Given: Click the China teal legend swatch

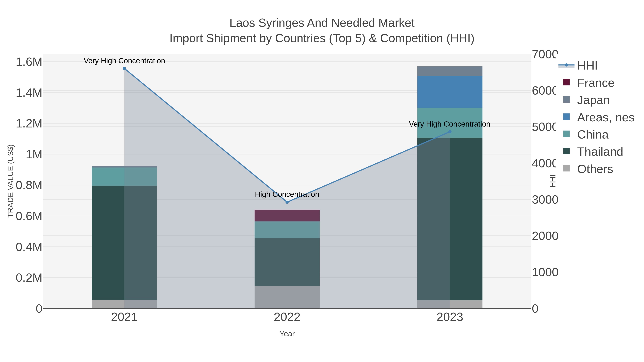Looking at the screenshot, I should click(x=567, y=134).
